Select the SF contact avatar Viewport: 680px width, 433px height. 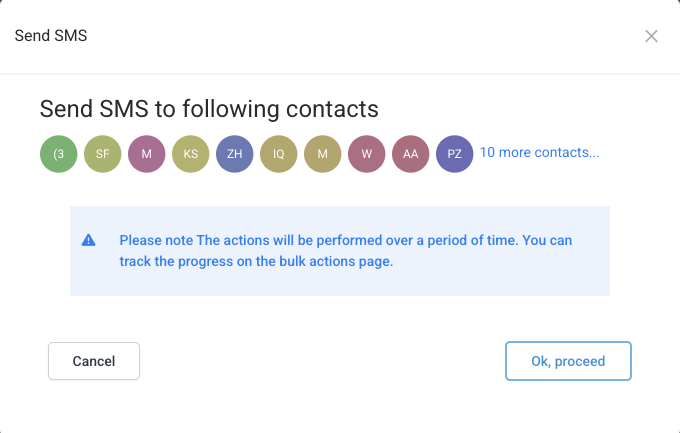click(103, 154)
